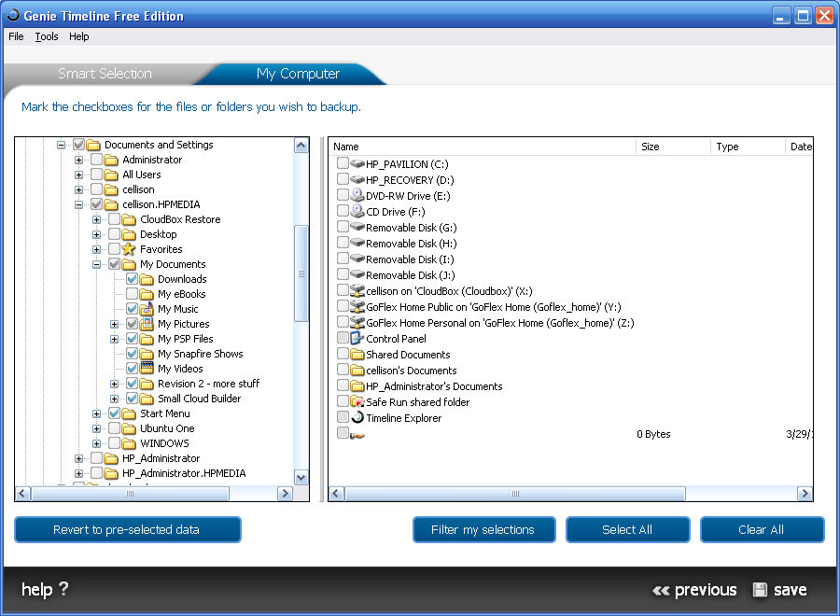Click the Size column header

(673, 147)
